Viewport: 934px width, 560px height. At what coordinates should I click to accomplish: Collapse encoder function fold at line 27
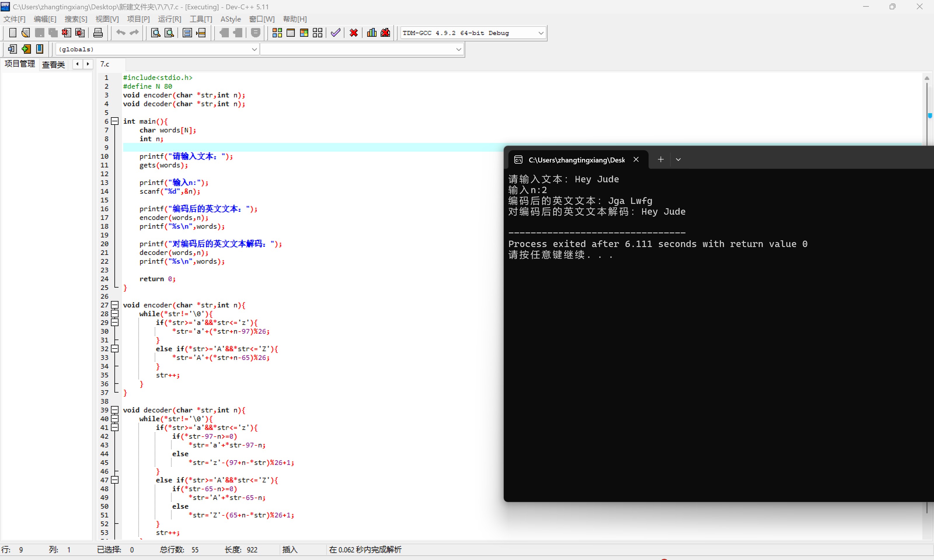[x=115, y=305]
